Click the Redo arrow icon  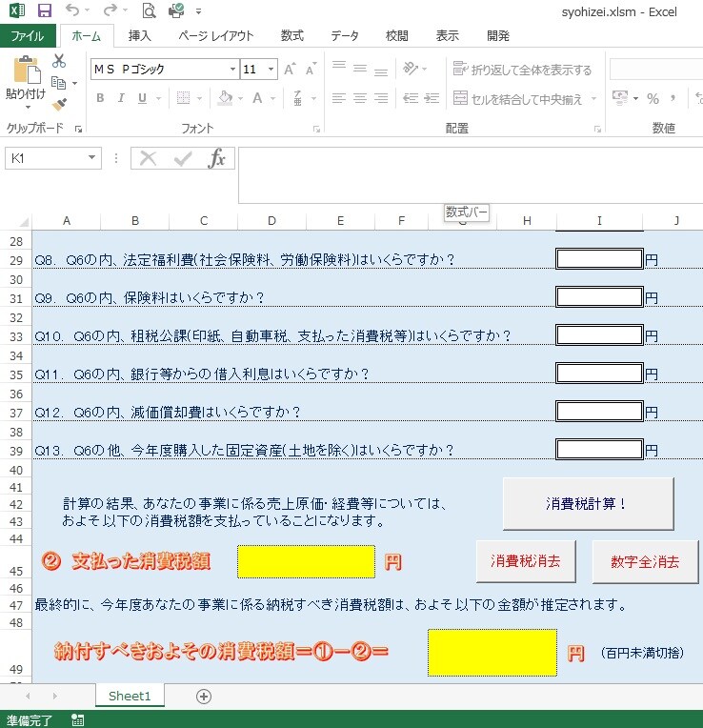110,10
